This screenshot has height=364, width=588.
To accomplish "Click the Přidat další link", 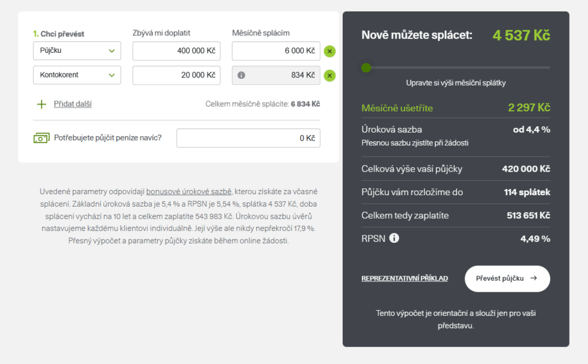I will pyautogui.click(x=73, y=104).
